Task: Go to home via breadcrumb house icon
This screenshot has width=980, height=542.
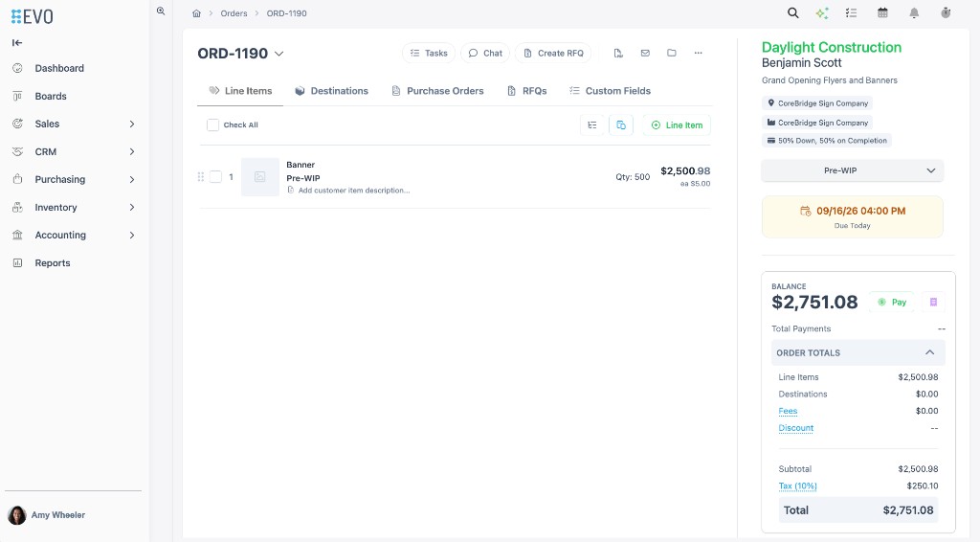Action: pyautogui.click(x=196, y=13)
